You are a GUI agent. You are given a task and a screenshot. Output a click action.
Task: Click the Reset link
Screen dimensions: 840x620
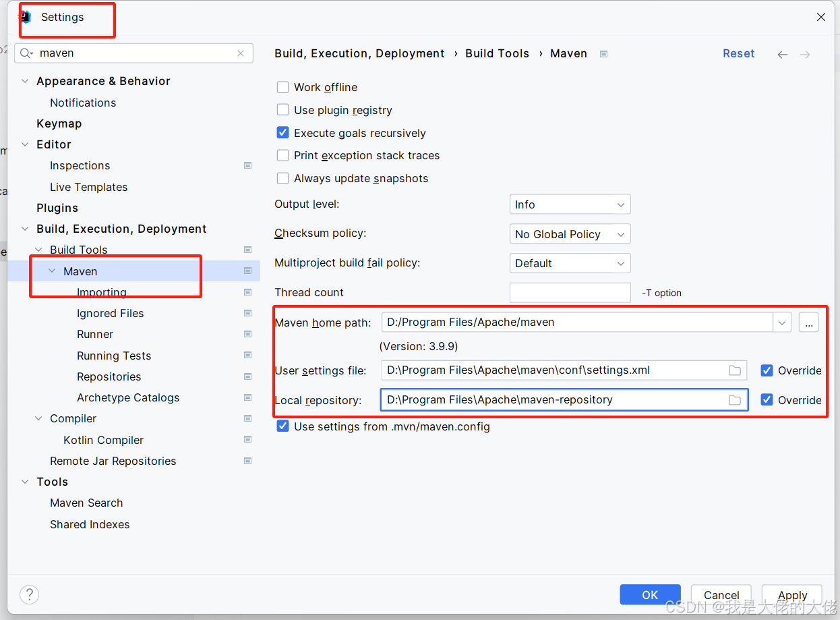[739, 53]
